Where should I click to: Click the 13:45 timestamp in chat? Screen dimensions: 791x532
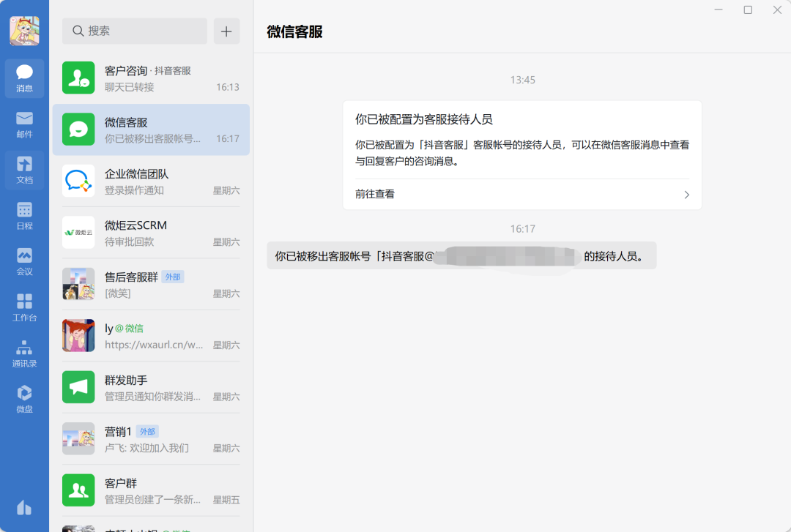pos(523,80)
